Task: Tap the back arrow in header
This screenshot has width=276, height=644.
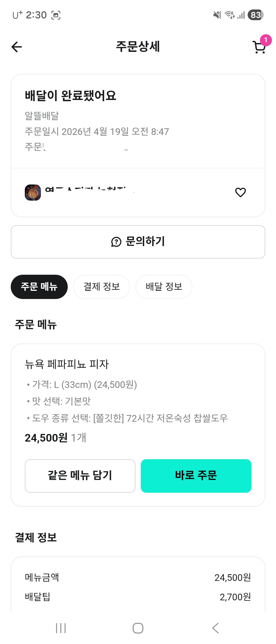Action: (17, 47)
